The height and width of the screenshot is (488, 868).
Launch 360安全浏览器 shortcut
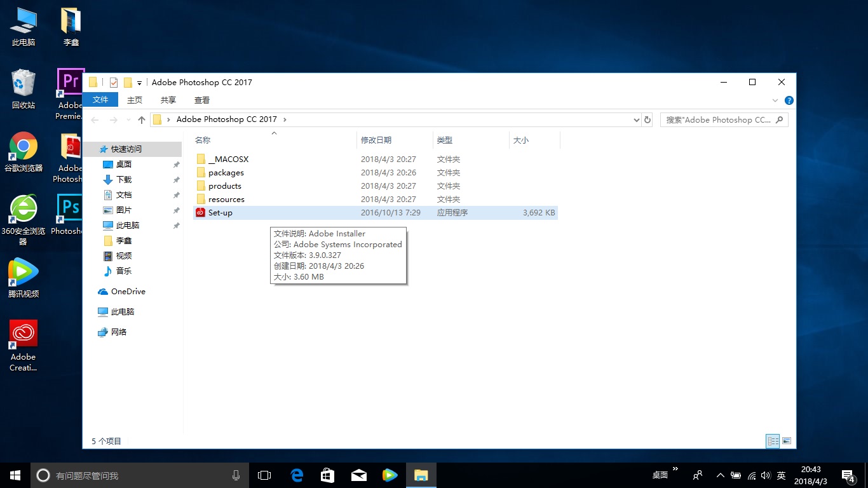pyautogui.click(x=24, y=220)
